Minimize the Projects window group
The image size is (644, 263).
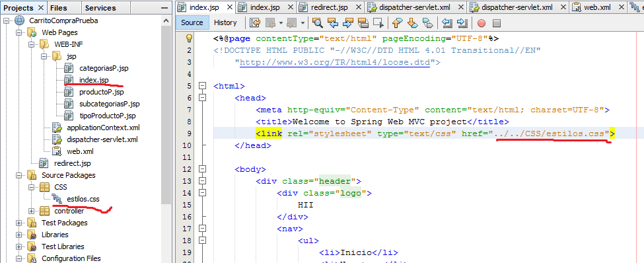tap(164, 8)
